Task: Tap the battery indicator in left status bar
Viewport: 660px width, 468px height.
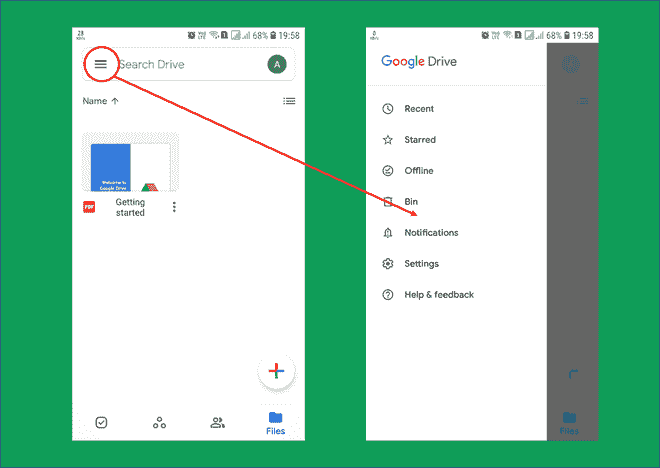Action: pyautogui.click(x=273, y=35)
